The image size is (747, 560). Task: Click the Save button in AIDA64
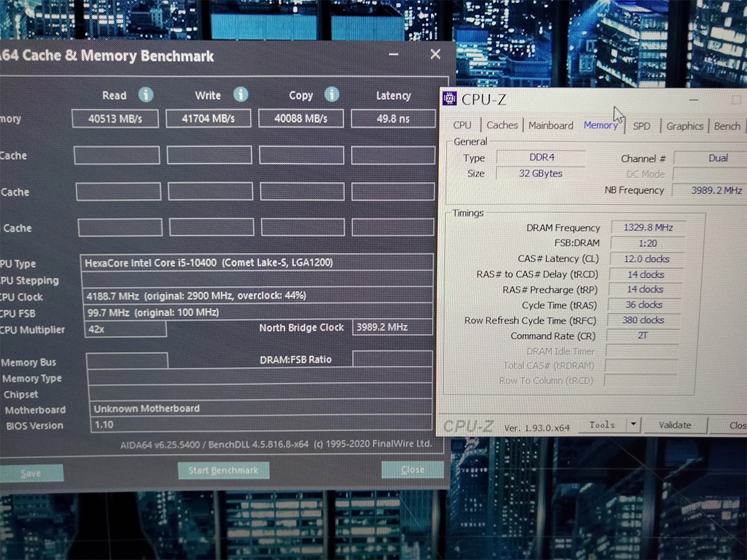tap(31, 474)
